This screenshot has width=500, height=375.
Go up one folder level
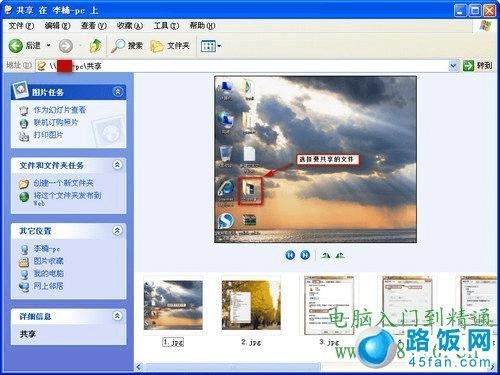coord(95,46)
